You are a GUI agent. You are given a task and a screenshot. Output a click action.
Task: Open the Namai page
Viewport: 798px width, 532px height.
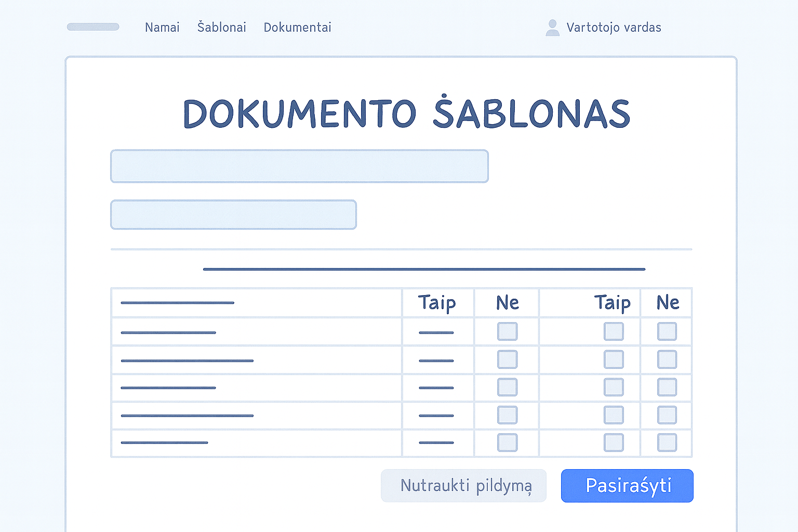162,28
